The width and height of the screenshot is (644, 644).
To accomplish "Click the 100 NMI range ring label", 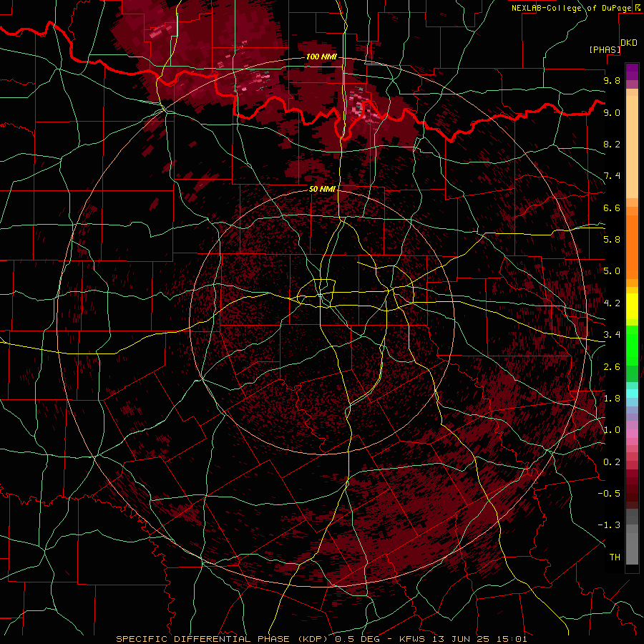I will (x=321, y=57).
